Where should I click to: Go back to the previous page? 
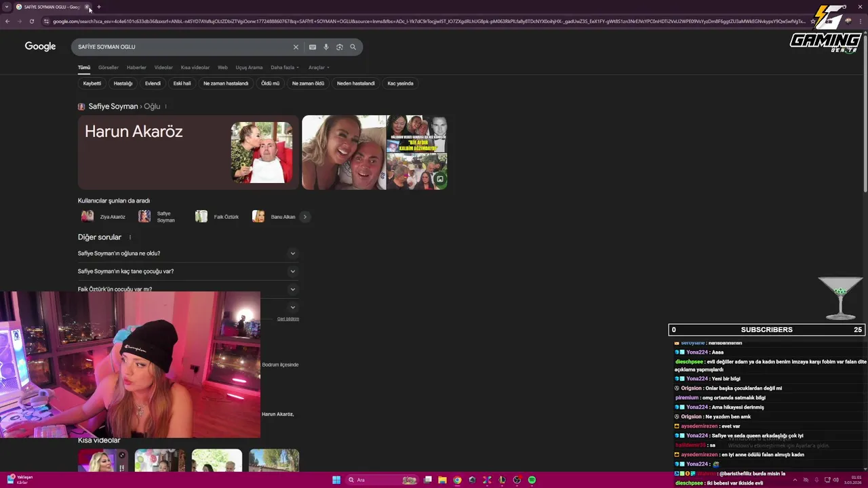(x=7, y=21)
